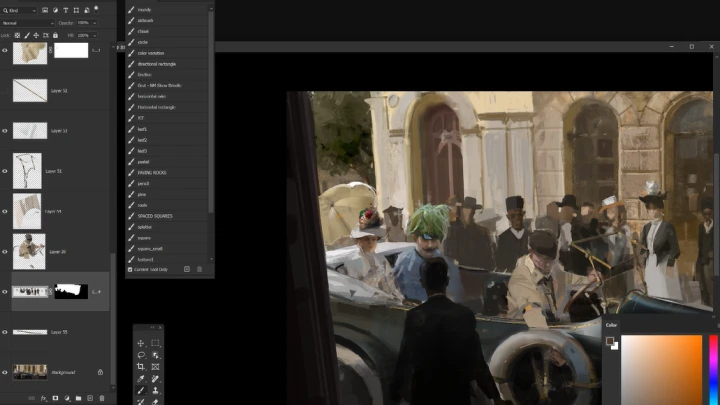The height and width of the screenshot is (405, 720).
Task: Add a layer mask
Action: pos(55,398)
